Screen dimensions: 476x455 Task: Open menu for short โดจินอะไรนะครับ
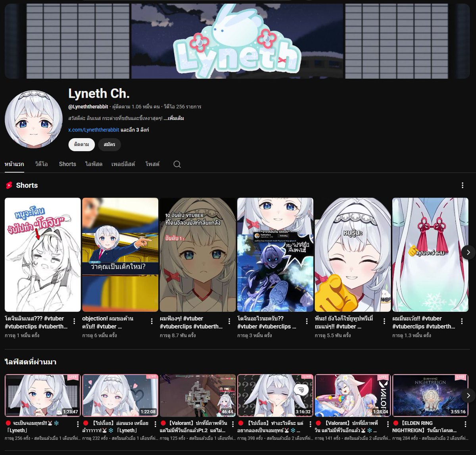pos(307,321)
